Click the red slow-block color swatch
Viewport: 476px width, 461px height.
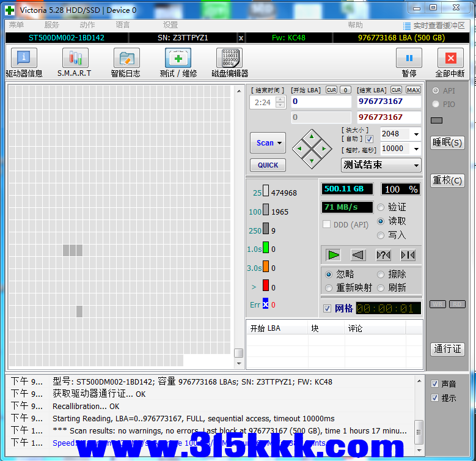click(x=266, y=286)
